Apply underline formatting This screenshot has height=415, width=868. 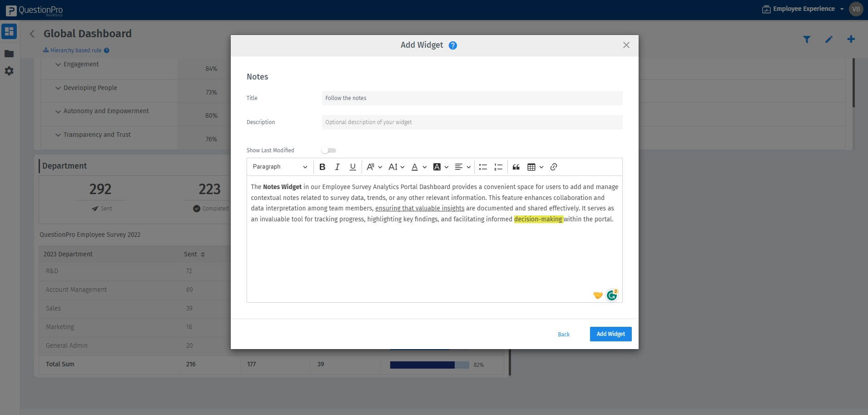click(353, 167)
